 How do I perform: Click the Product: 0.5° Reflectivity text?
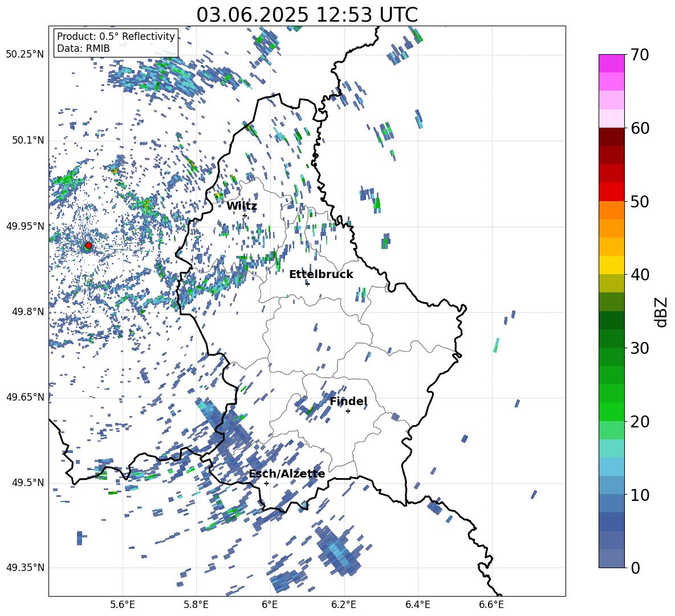(x=116, y=36)
